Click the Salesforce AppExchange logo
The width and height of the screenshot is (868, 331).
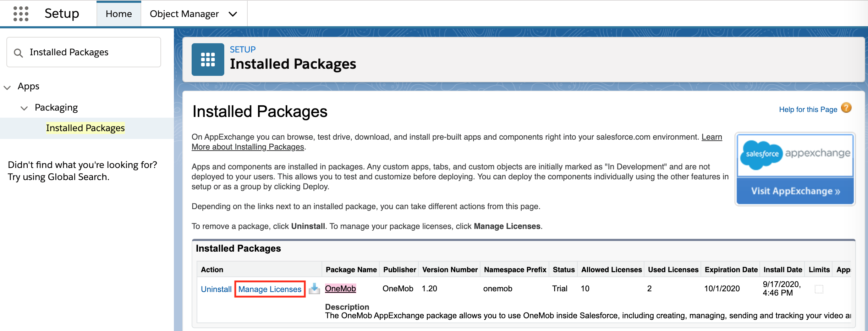(795, 155)
